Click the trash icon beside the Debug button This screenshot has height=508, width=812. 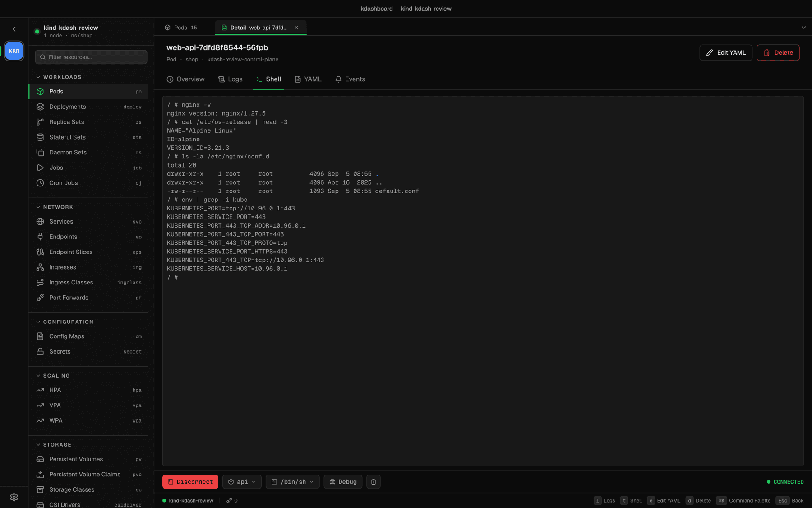373,482
